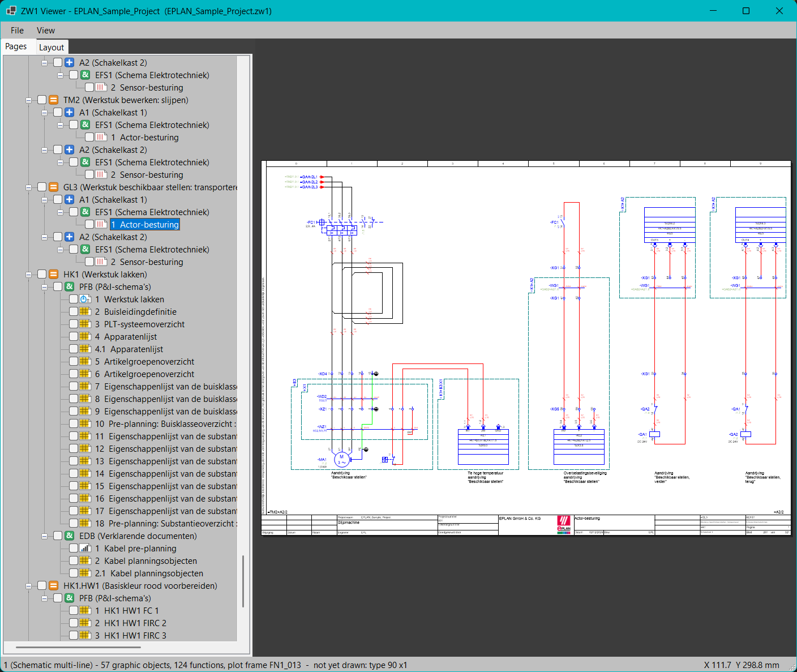Click the orange icon beside TM2 (Werkstuk bewerken: slijpen)
The width and height of the screenshot is (797, 672).
pos(53,100)
